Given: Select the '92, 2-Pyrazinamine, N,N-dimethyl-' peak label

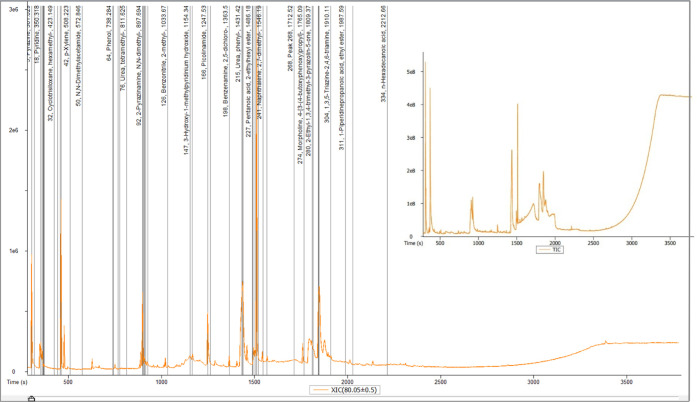Looking at the screenshot, I should click(x=139, y=64).
